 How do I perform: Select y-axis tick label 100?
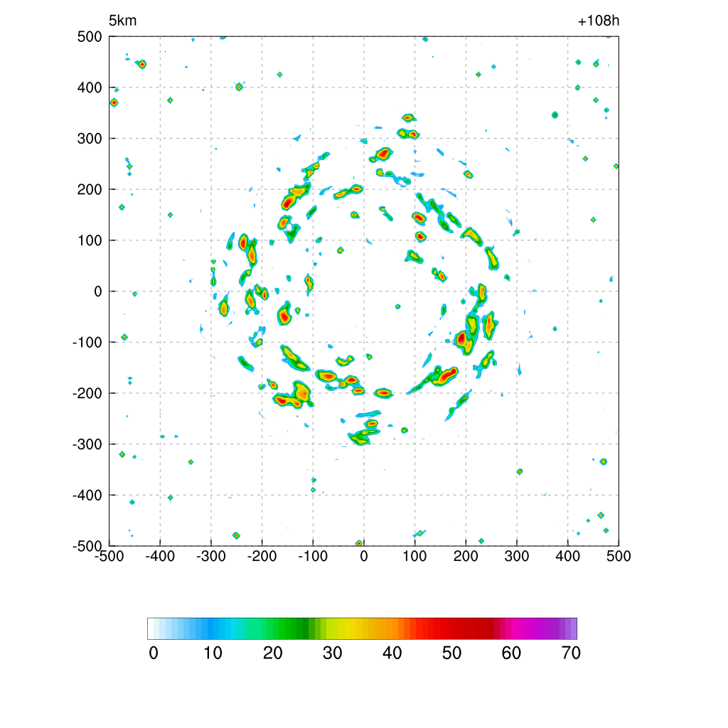(90, 240)
